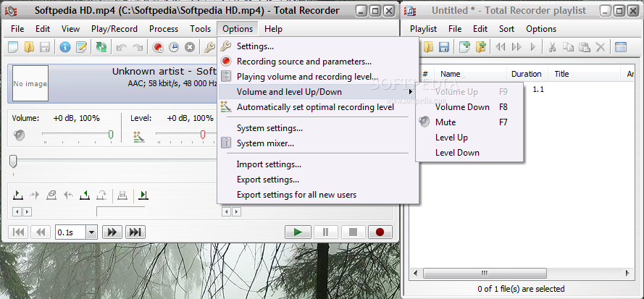Open the File menu in Total Recorder

tap(17, 29)
